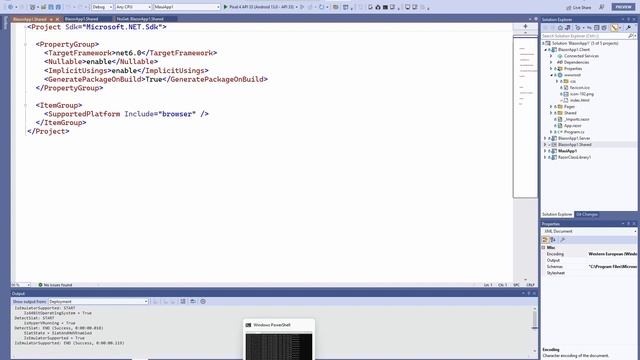Select favicon.ico in Solution Explorer

pyautogui.click(x=580, y=88)
